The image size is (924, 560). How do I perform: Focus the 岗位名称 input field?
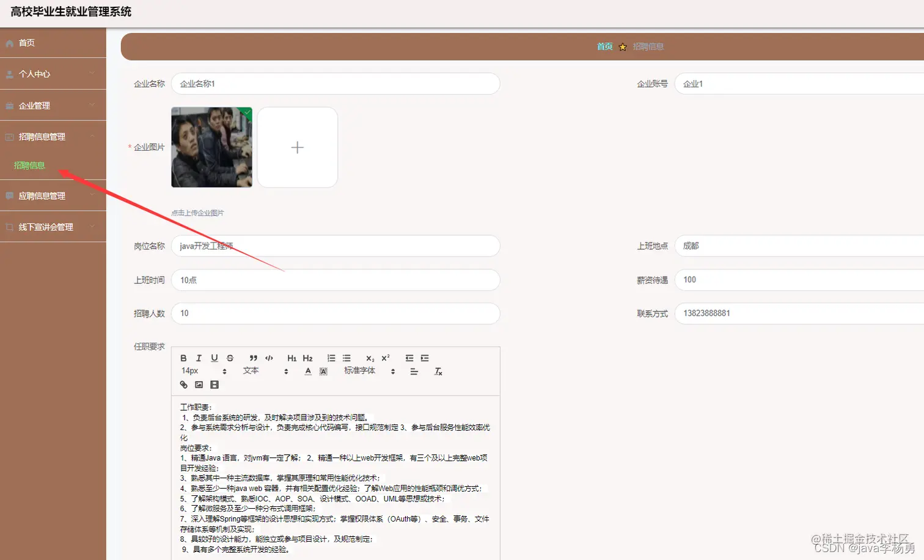pos(335,246)
